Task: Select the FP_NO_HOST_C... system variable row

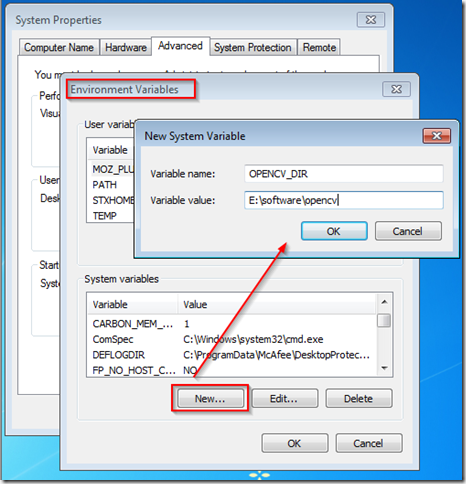Action: pos(232,370)
